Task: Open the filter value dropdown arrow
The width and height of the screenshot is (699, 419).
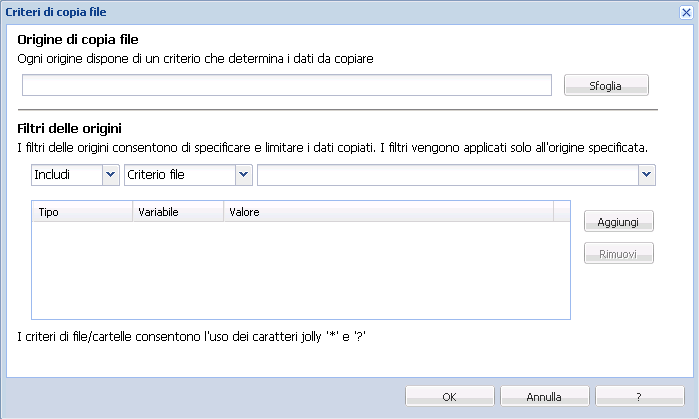Action: [647, 175]
